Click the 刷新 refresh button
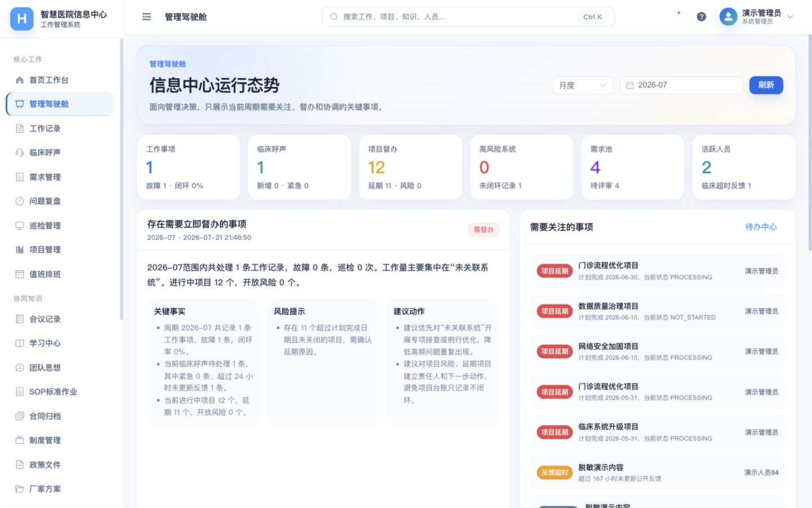 click(766, 85)
